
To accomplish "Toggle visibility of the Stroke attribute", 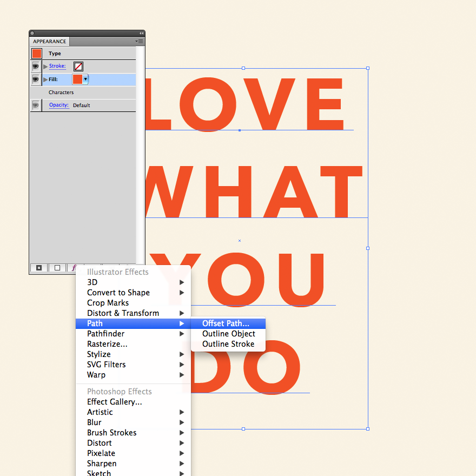I will (x=36, y=66).
